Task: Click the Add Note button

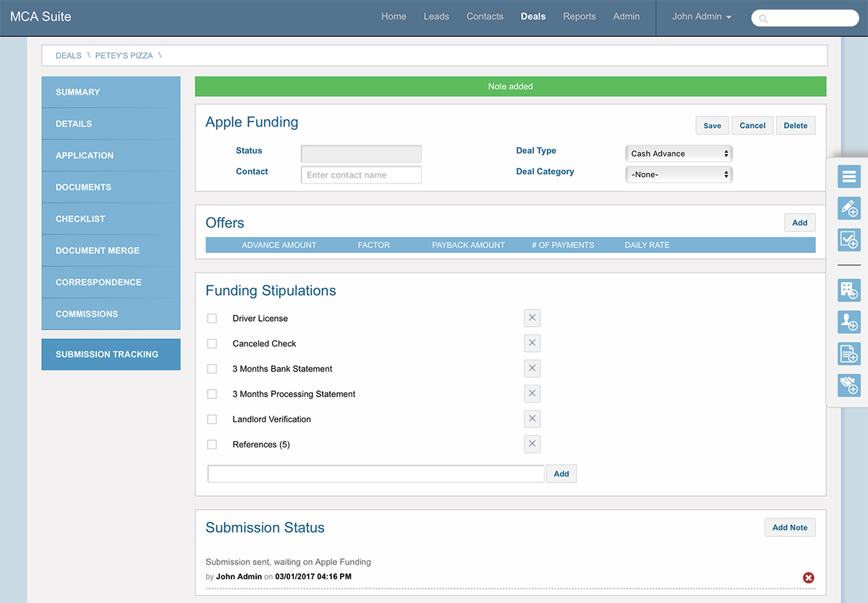Action: [789, 528]
